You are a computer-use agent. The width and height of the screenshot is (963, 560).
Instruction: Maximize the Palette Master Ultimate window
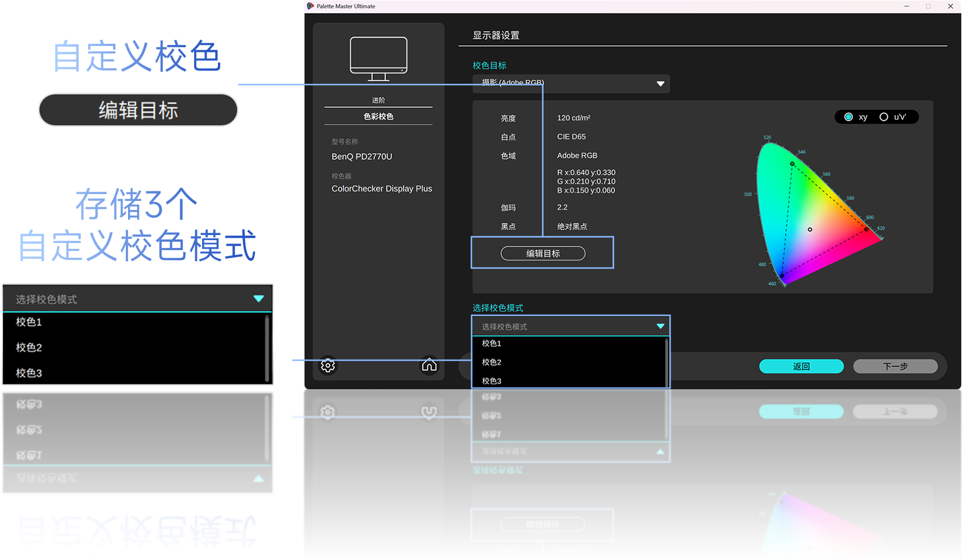click(928, 6)
